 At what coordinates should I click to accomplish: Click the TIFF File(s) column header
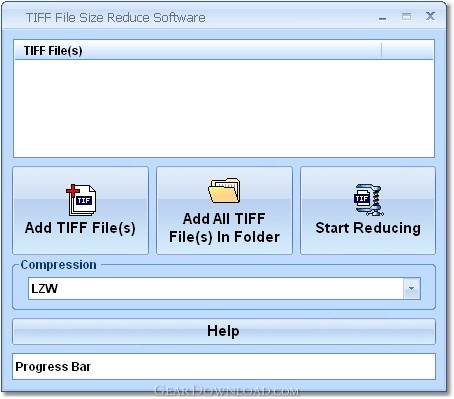coord(198,51)
